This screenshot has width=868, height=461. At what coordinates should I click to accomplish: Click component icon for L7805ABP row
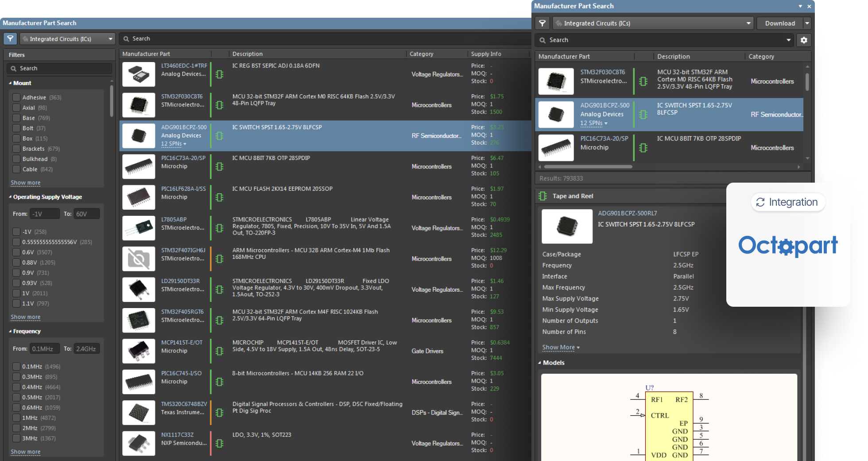click(x=219, y=228)
